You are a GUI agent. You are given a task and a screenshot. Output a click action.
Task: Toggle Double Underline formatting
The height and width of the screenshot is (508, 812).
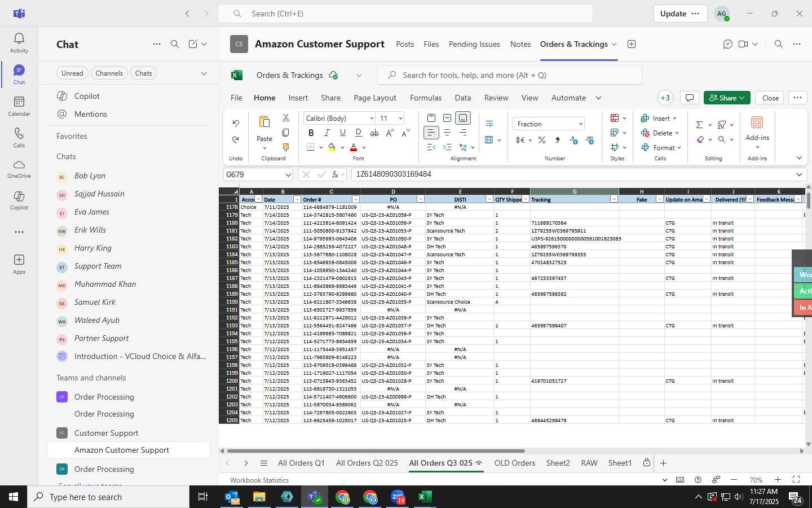[358, 133]
